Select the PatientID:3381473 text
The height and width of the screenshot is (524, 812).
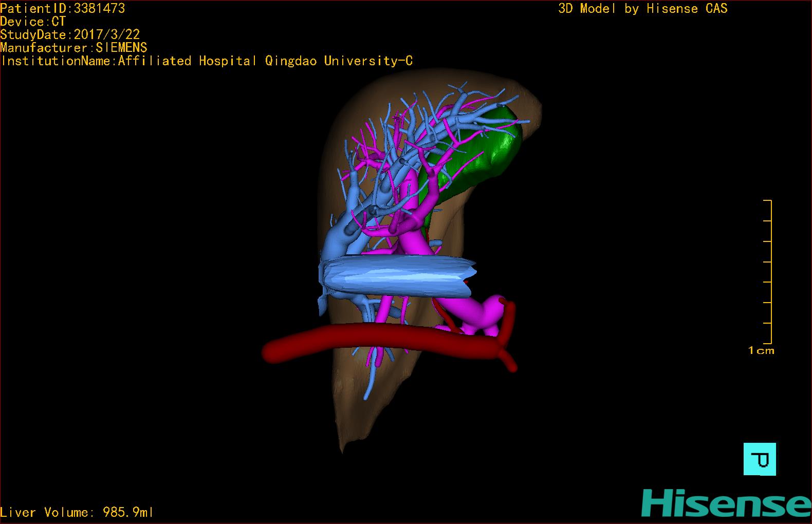pos(63,8)
